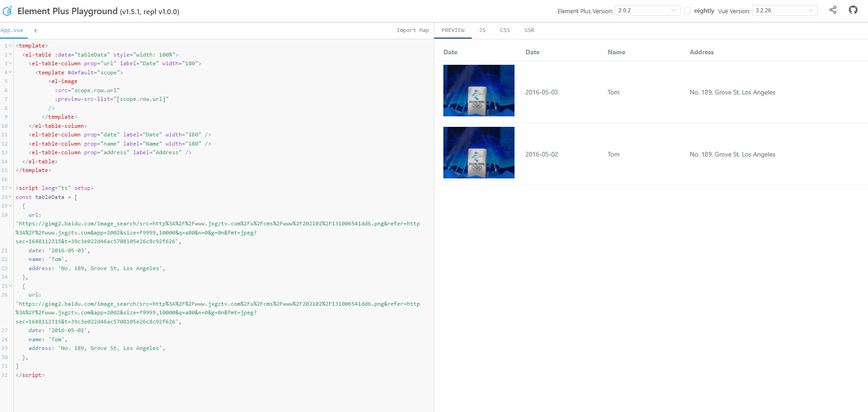Add a new file with plus icon
The image size is (868, 412).
click(x=36, y=31)
